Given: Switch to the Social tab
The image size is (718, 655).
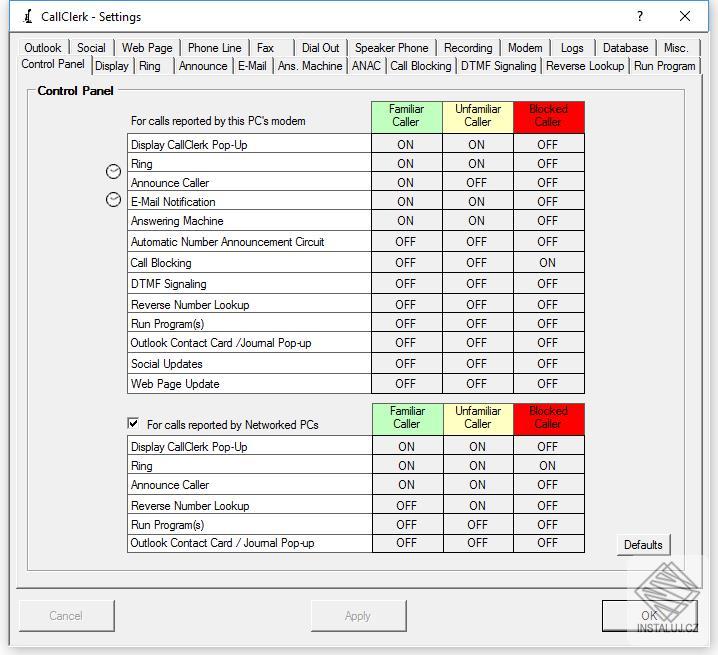Looking at the screenshot, I should pyautogui.click(x=91, y=48).
